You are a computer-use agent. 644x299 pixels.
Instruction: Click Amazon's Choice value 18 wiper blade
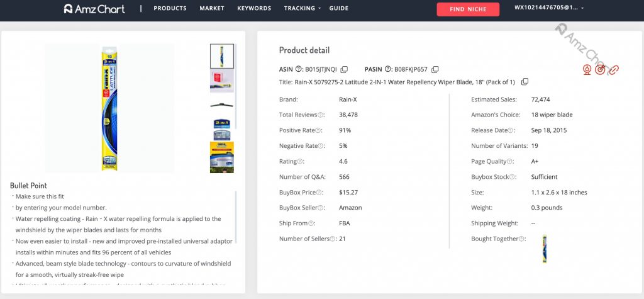coord(552,115)
